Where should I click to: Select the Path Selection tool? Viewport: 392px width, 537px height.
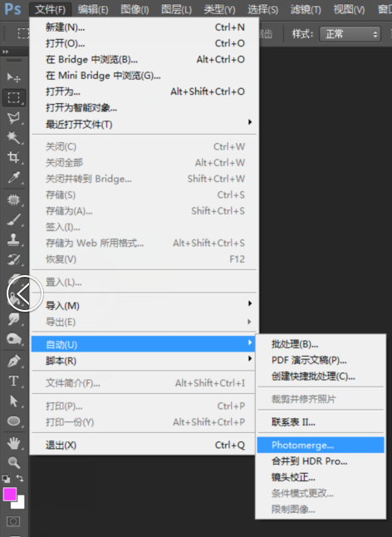point(13,401)
